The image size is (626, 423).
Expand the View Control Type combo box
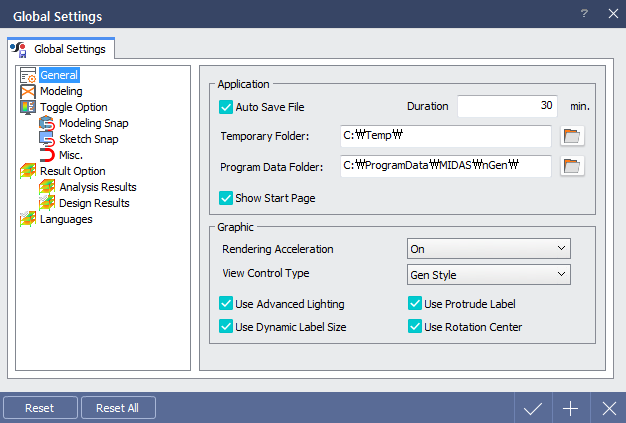pyautogui.click(x=489, y=275)
